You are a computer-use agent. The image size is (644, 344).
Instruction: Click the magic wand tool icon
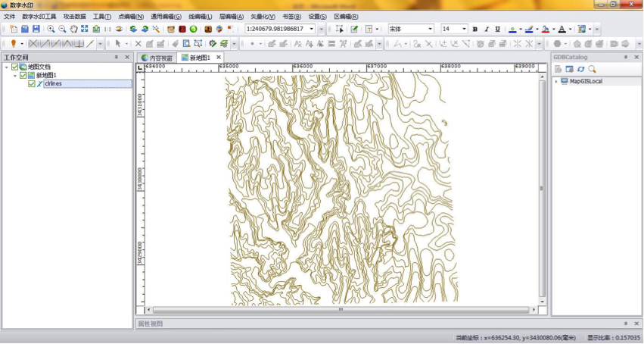click(156, 29)
